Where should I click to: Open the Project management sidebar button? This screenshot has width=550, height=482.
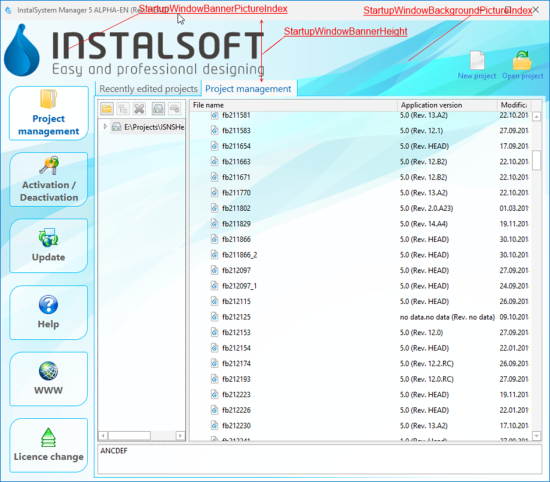click(x=48, y=113)
